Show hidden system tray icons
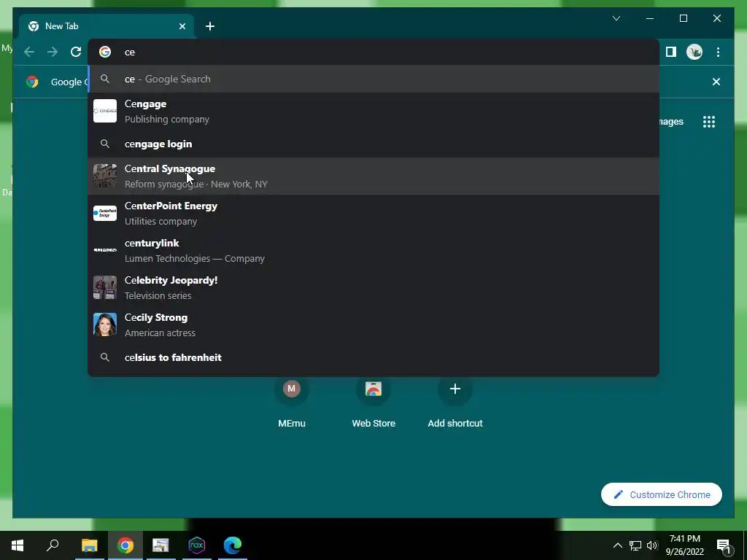The height and width of the screenshot is (560, 747). point(617,545)
